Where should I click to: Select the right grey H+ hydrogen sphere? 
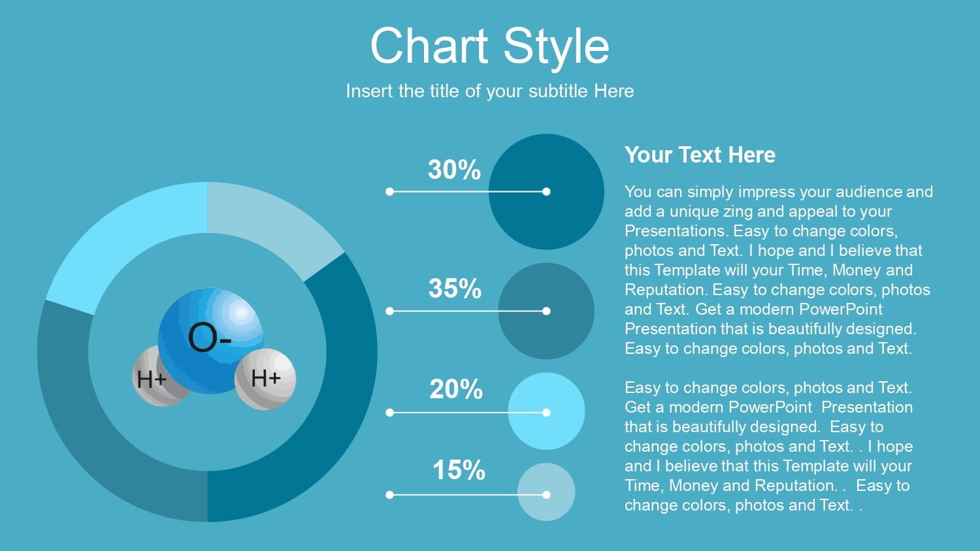point(265,379)
